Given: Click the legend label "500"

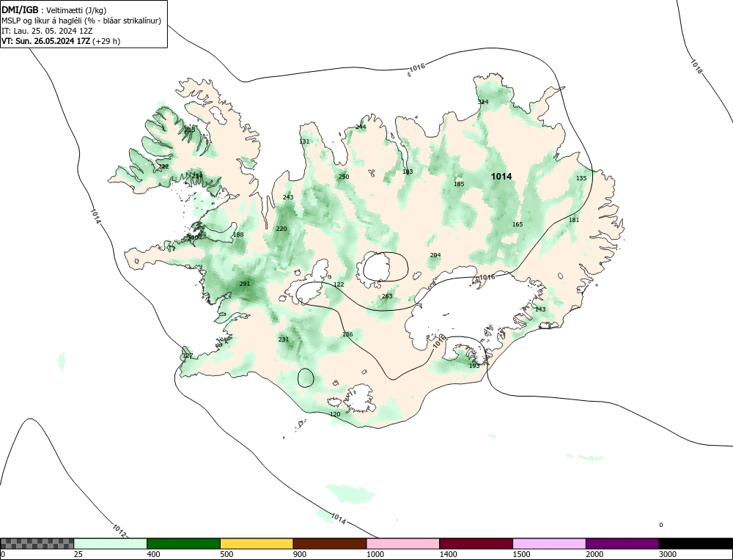Looking at the screenshot, I should click(x=226, y=554).
